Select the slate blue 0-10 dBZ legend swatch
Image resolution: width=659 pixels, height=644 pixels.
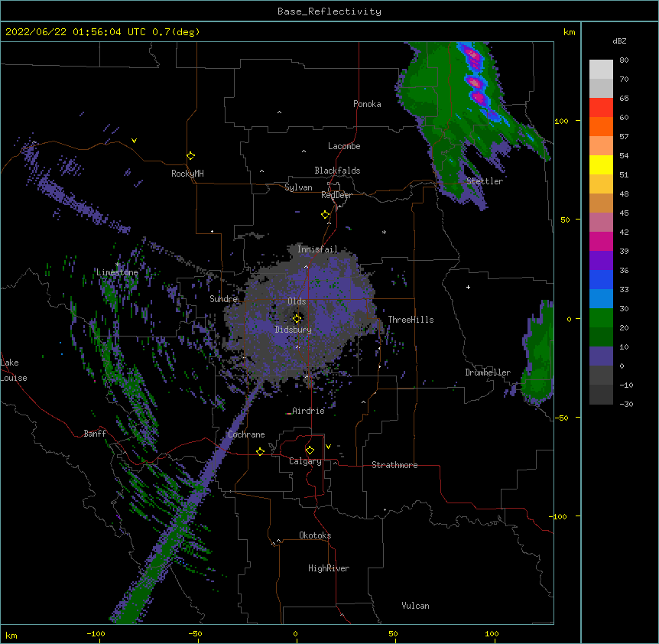pyautogui.click(x=601, y=356)
